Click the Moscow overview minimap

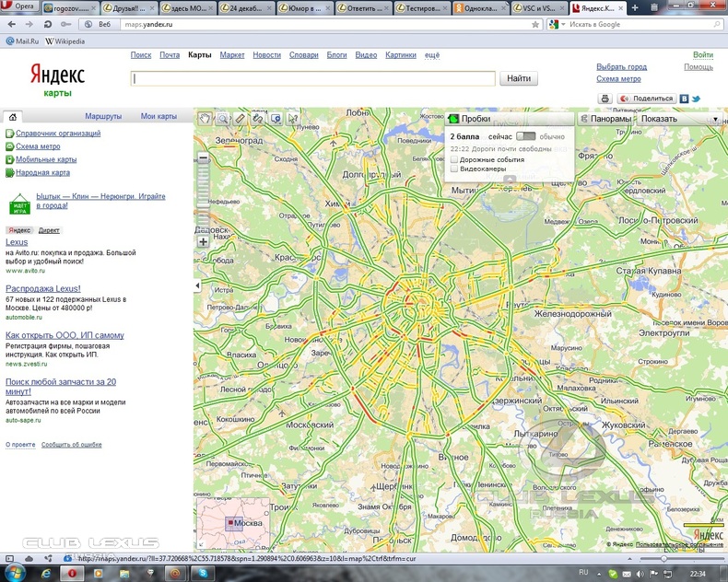tap(233, 523)
